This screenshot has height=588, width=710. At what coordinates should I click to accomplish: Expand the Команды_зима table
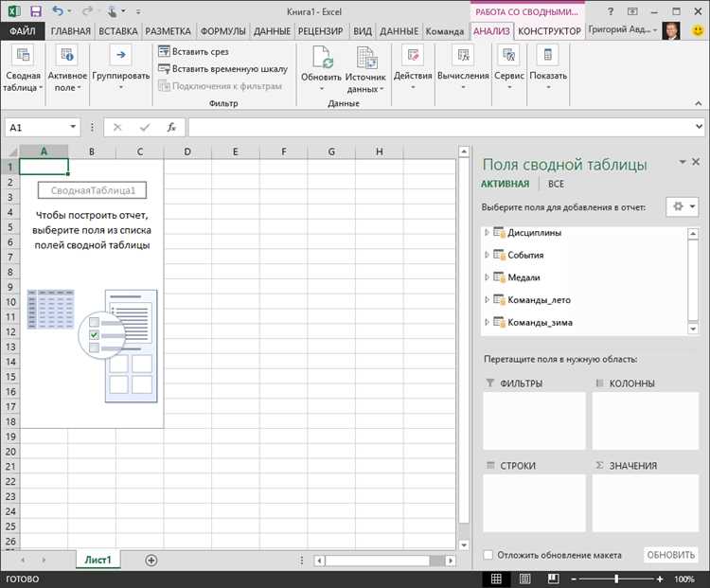coord(487,322)
